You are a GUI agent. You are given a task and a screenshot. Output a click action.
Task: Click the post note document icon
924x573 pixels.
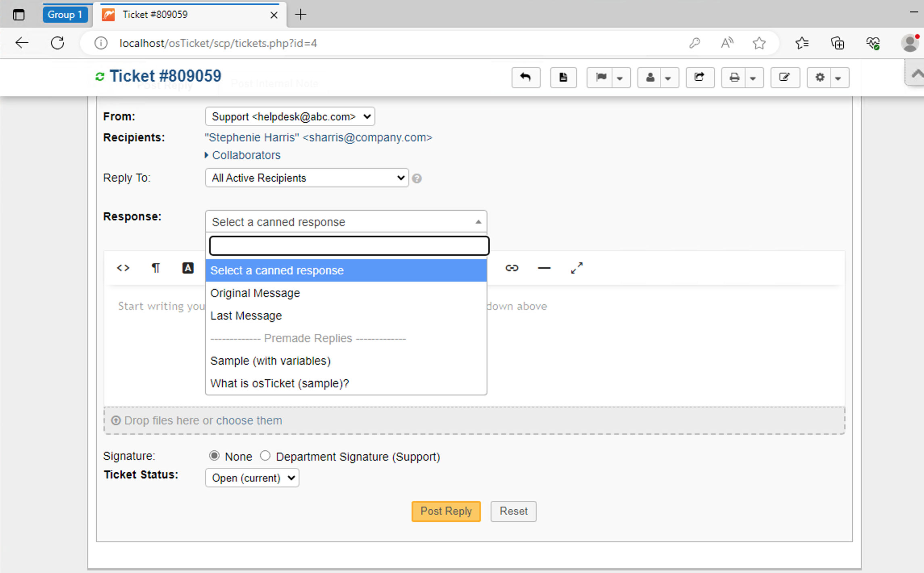point(563,77)
